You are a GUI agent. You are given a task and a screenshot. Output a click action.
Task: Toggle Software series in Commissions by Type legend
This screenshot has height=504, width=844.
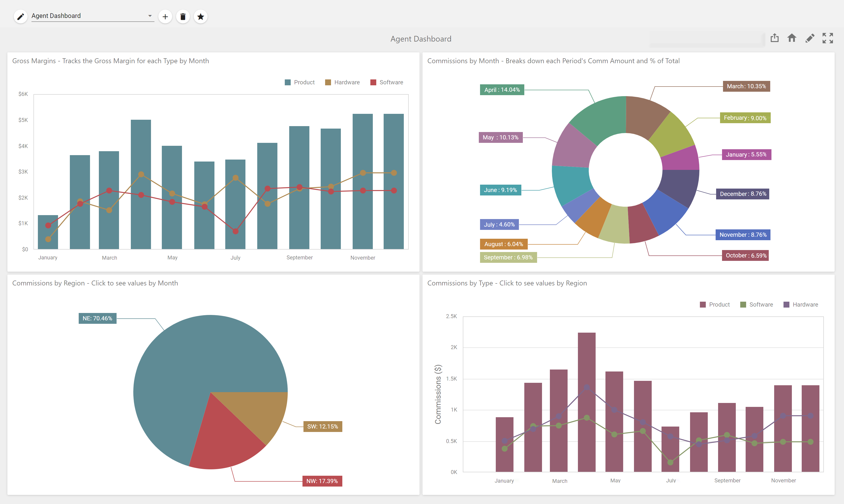[x=756, y=305]
